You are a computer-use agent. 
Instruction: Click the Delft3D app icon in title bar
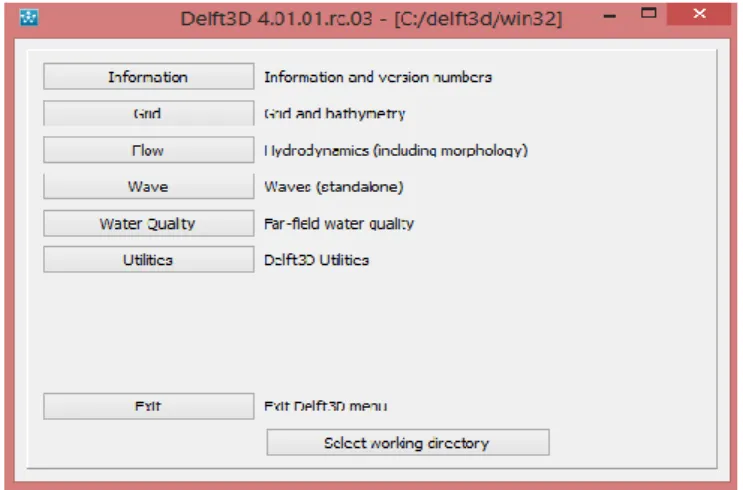(29, 18)
